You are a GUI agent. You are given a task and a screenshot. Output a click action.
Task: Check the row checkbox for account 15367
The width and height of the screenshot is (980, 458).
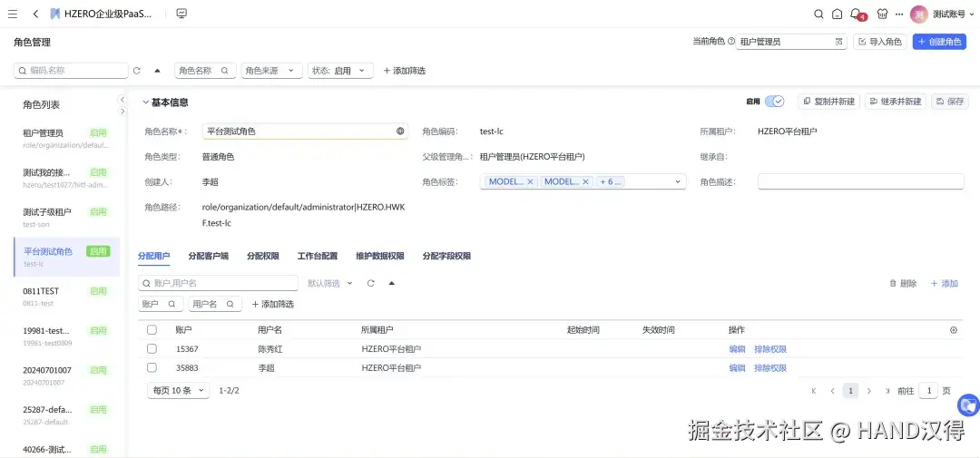tap(152, 348)
